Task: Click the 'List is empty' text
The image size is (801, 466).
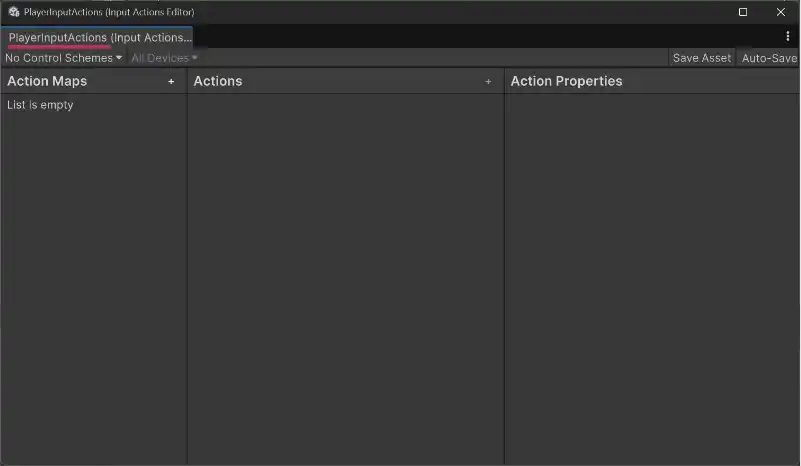Action: pos(40,105)
